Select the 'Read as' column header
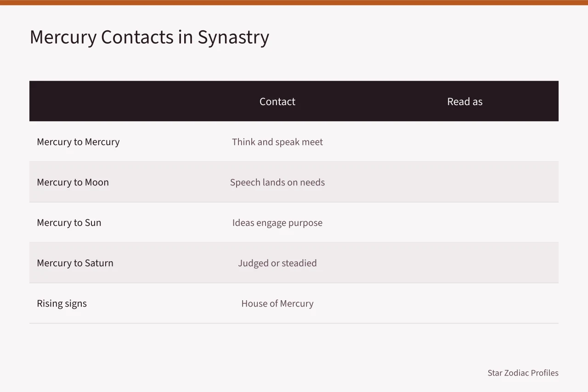Viewport: 588px width, 392px height. pyautogui.click(x=465, y=101)
